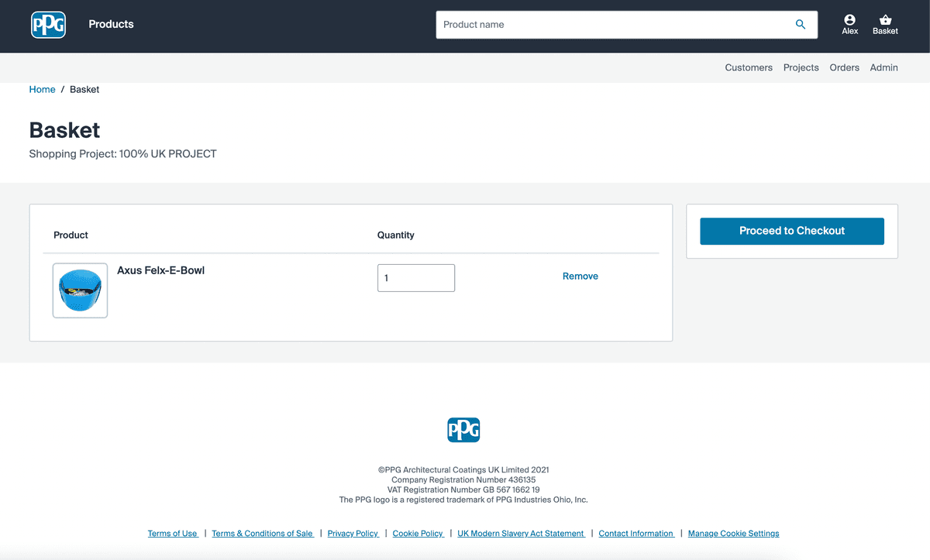The image size is (930, 560).
Task: Click the Axus Felx-E-Bowl product thumbnail
Action: click(80, 290)
